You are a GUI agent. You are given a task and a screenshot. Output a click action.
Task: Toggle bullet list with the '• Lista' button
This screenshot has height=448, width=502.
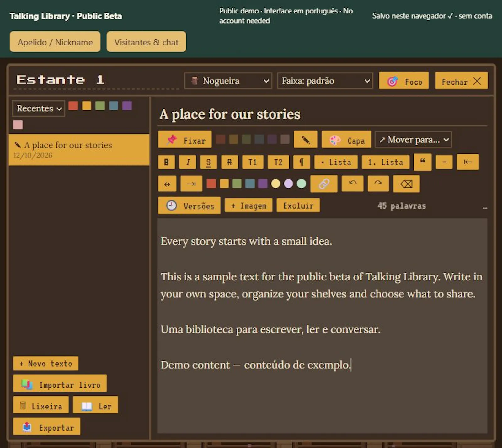[336, 162]
